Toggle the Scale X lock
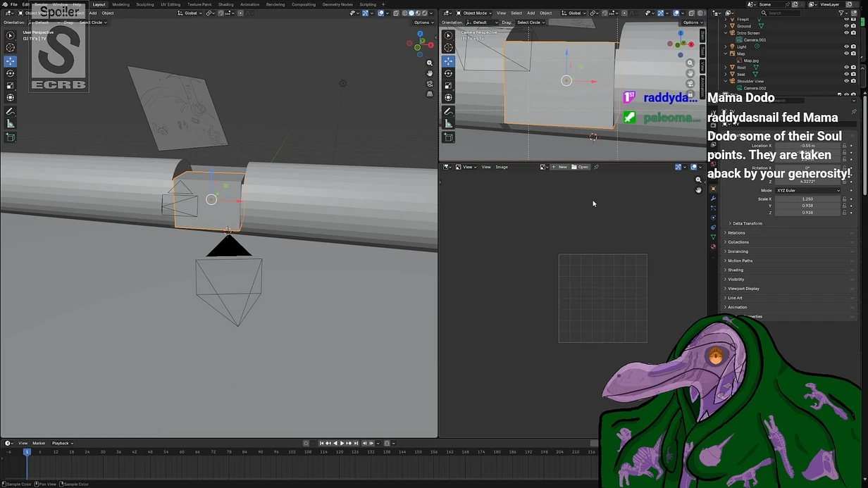The image size is (868, 488). 845,199
